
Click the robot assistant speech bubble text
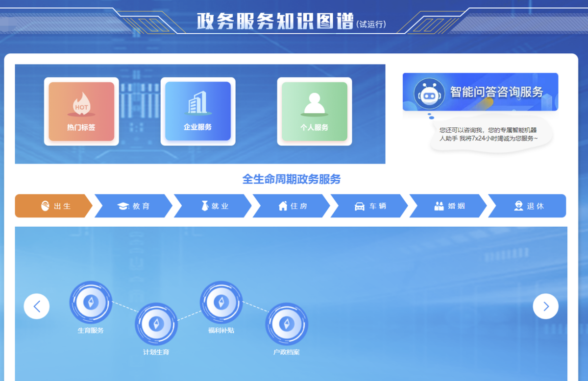click(488, 134)
